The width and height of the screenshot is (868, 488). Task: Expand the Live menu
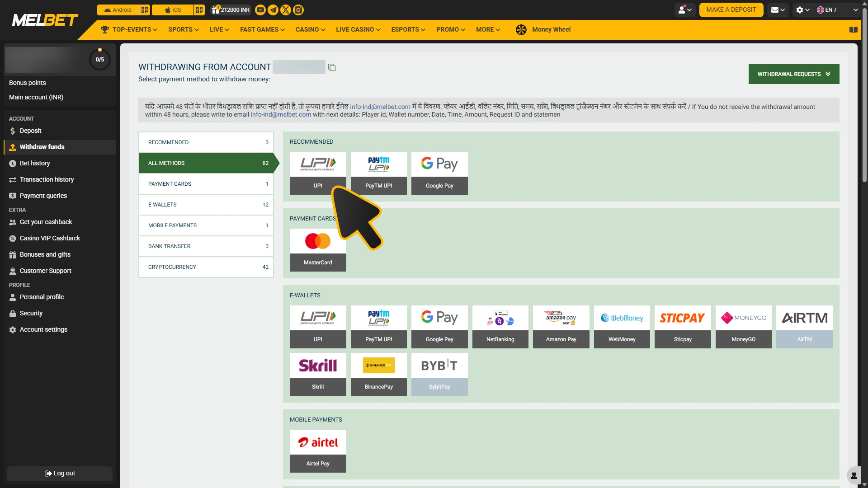219,30
